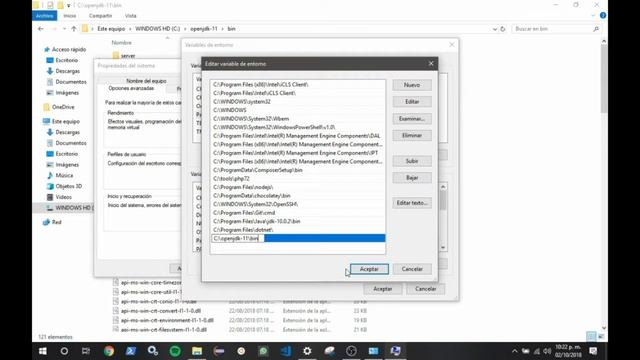Select file api-ms-win-crt-convert-l1-1-0.dll
This screenshot has width=640, height=360.
(x=161, y=311)
